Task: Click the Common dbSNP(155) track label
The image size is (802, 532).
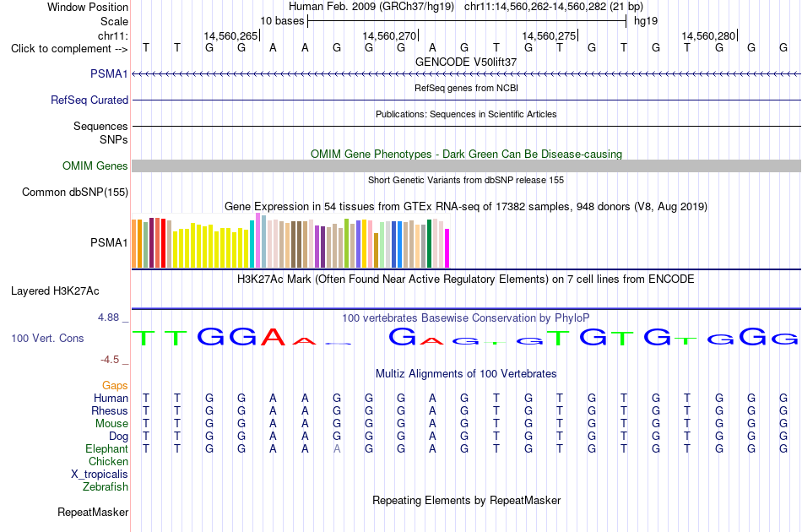Action: coord(75,192)
